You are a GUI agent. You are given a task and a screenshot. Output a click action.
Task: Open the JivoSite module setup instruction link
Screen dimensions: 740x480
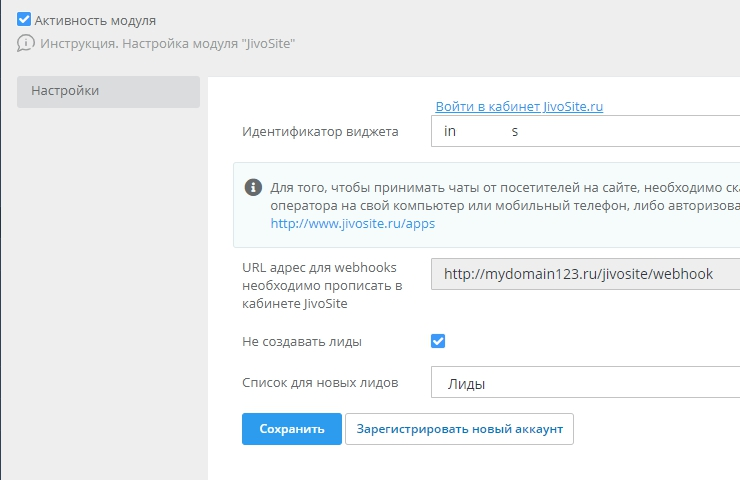coord(168,44)
